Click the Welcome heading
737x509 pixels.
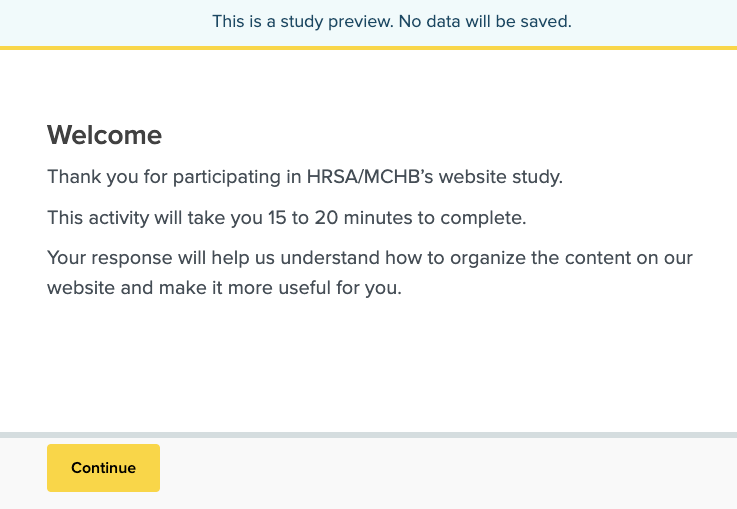tap(104, 135)
